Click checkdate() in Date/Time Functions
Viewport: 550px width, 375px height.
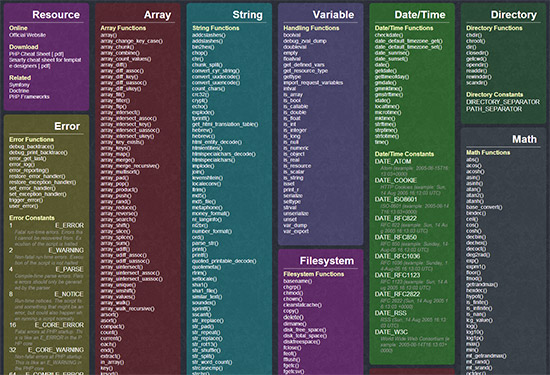[389, 35]
